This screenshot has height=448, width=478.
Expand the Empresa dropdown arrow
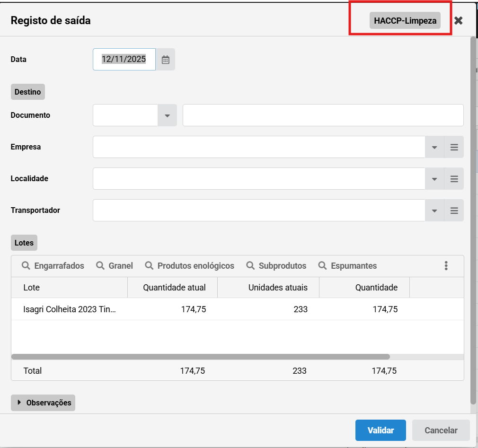pos(435,147)
